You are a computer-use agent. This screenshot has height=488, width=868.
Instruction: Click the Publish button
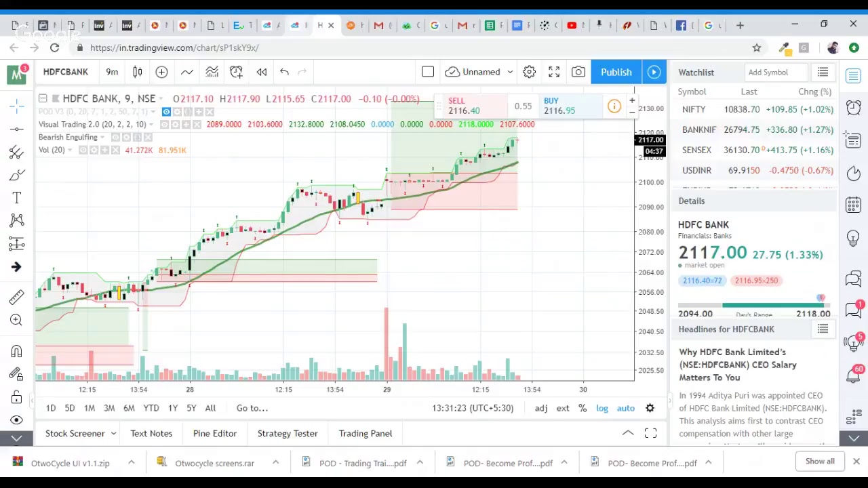point(616,72)
